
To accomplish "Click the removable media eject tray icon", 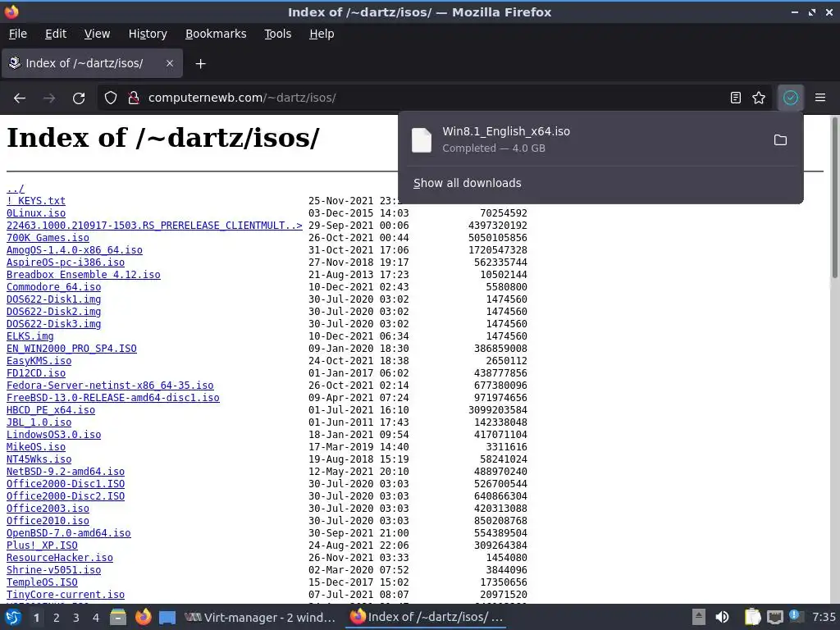I will pyautogui.click(x=699, y=617).
